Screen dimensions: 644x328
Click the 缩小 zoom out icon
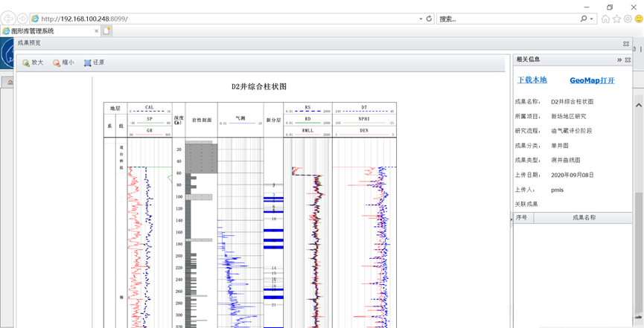point(57,63)
